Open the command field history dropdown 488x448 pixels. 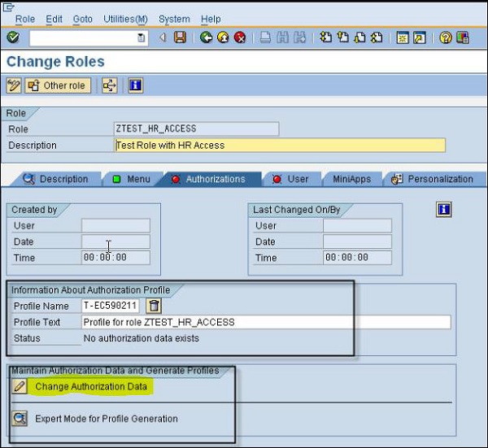[142, 37]
